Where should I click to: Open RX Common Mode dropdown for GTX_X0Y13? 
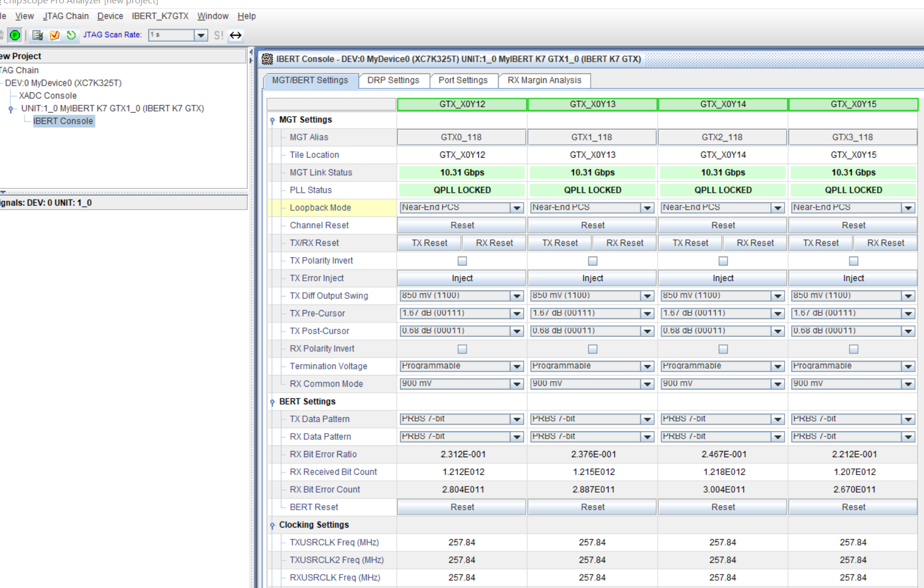(x=648, y=384)
